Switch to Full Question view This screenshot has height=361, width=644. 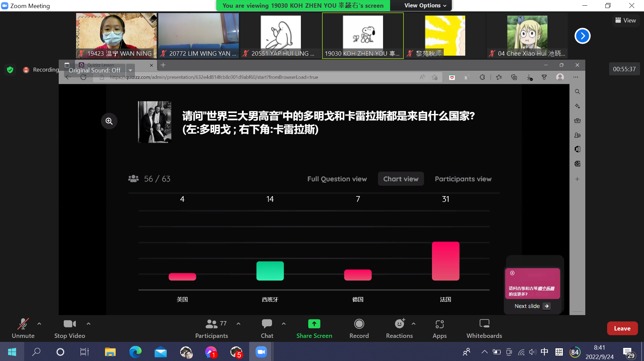pyautogui.click(x=337, y=179)
